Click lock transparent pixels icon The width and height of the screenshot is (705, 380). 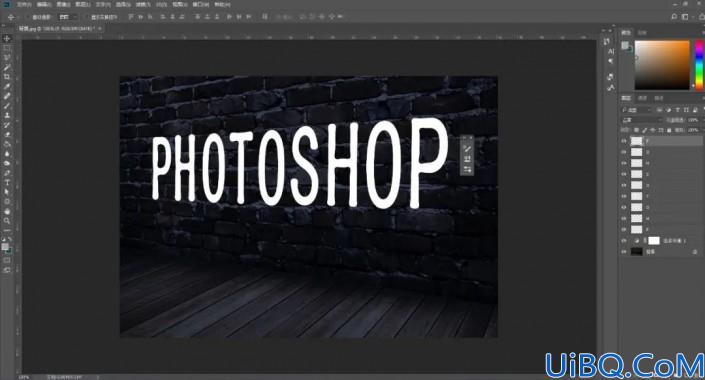click(636, 130)
